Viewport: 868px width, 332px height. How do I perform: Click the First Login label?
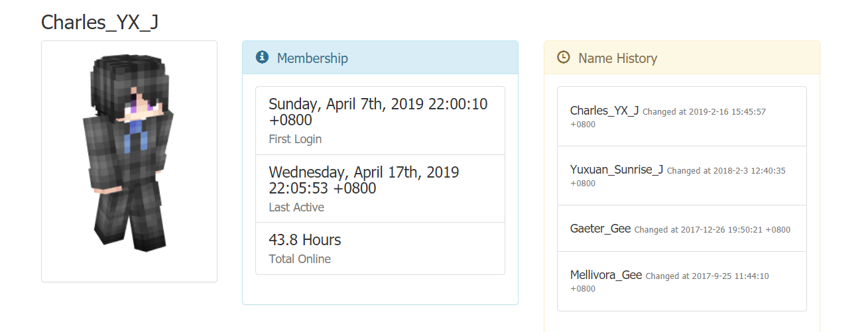coord(295,139)
